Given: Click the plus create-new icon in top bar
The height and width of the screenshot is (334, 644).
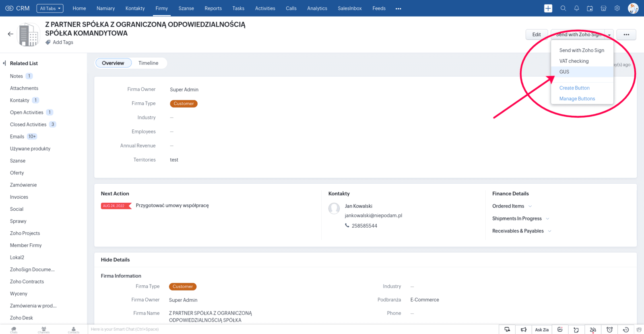Looking at the screenshot, I should tap(548, 8).
